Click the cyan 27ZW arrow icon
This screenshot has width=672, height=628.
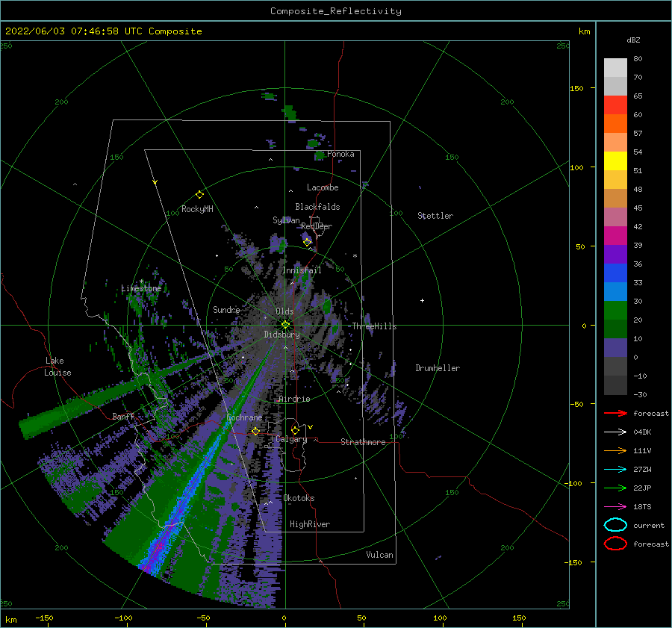(615, 469)
